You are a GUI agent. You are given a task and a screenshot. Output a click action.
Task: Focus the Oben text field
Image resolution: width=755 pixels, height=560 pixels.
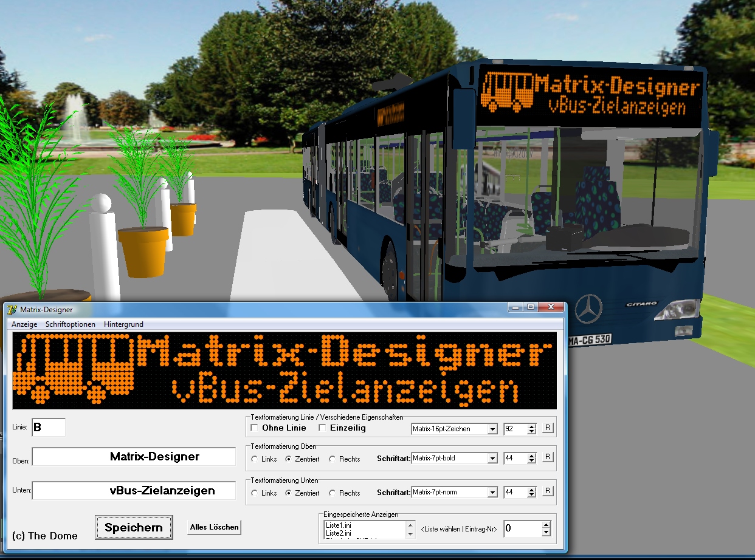(x=134, y=457)
